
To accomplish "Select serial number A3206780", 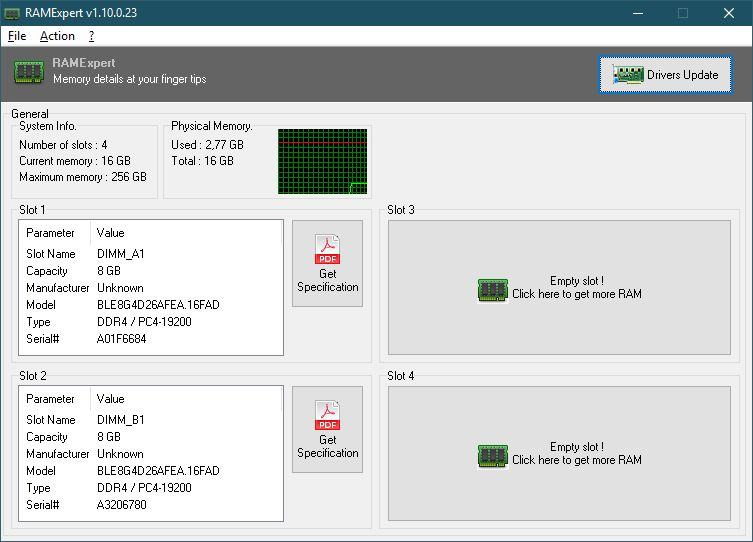I will (x=121, y=505).
